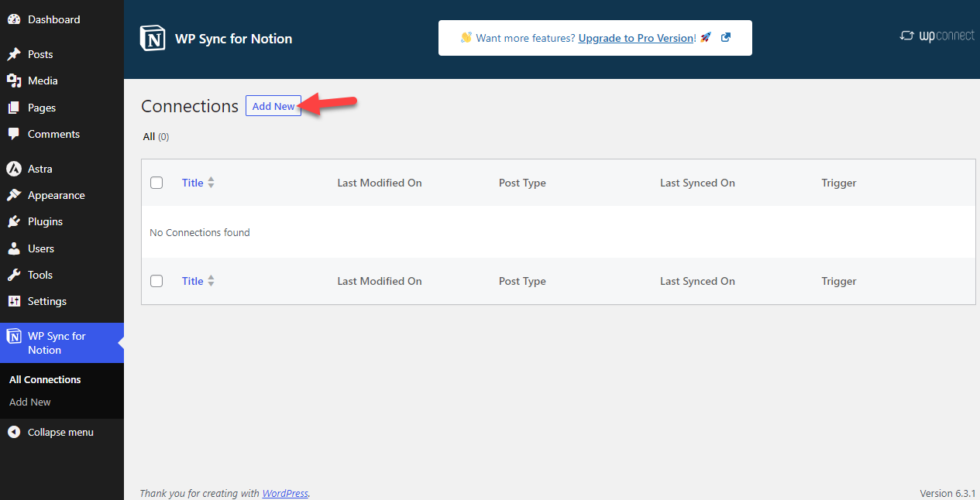Click the Tools wrench icon
Image resolution: width=980 pixels, height=500 pixels.
point(14,275)
